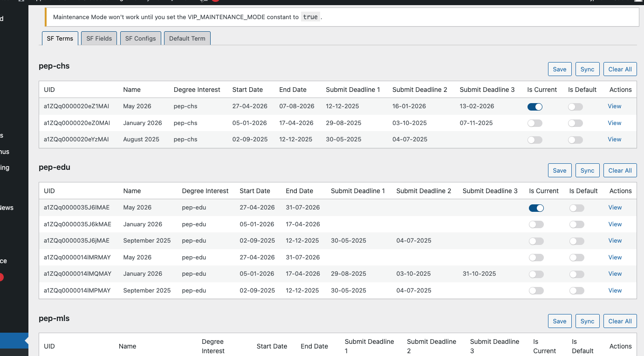Enable Is Current for pep-edu row a1ZQq0000014lMQMAY
Screen dimensions: 644x356
[536, 274]
